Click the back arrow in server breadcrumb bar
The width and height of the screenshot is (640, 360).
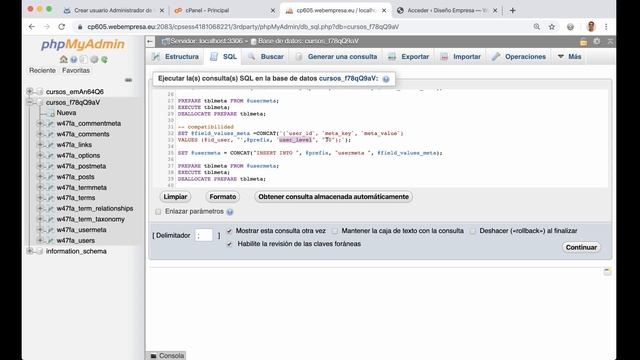click(x=150, y=41)
